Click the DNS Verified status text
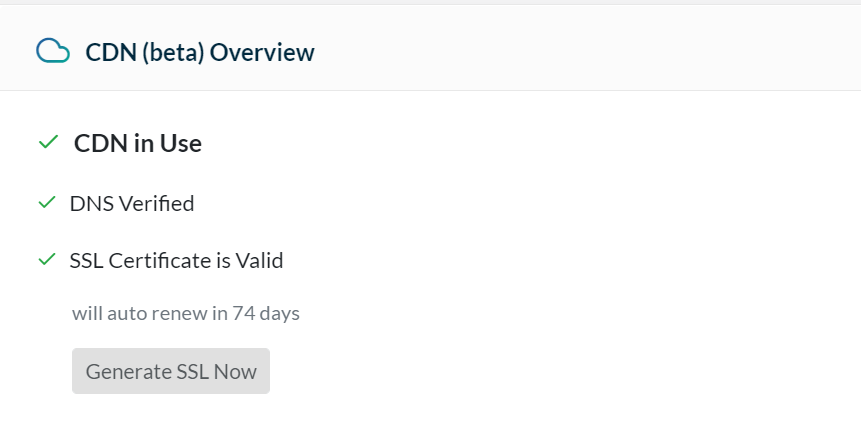This screenshot has height=424, width=861. (132, 204)
